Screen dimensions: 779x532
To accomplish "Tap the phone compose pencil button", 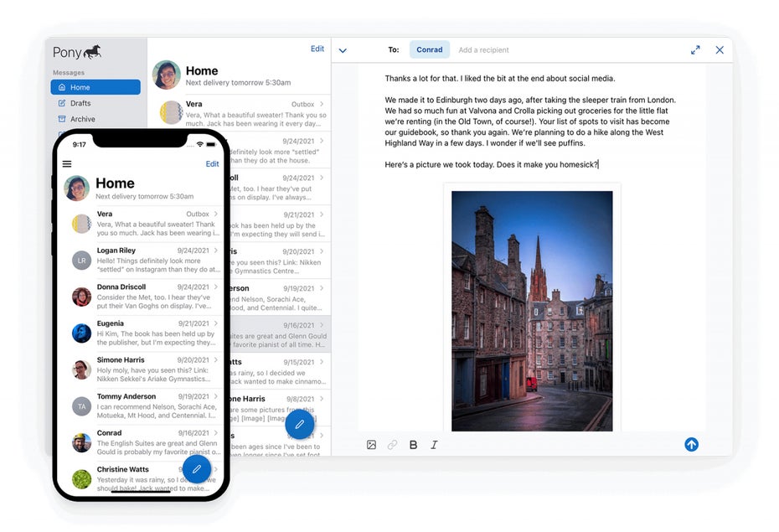I will 197,468.
